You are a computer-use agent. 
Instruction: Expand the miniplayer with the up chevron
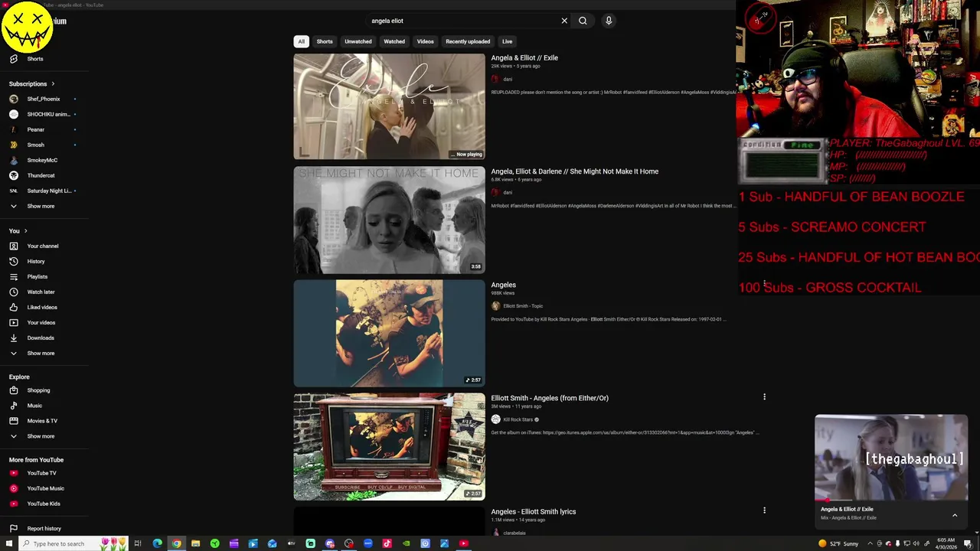[955, 515]
